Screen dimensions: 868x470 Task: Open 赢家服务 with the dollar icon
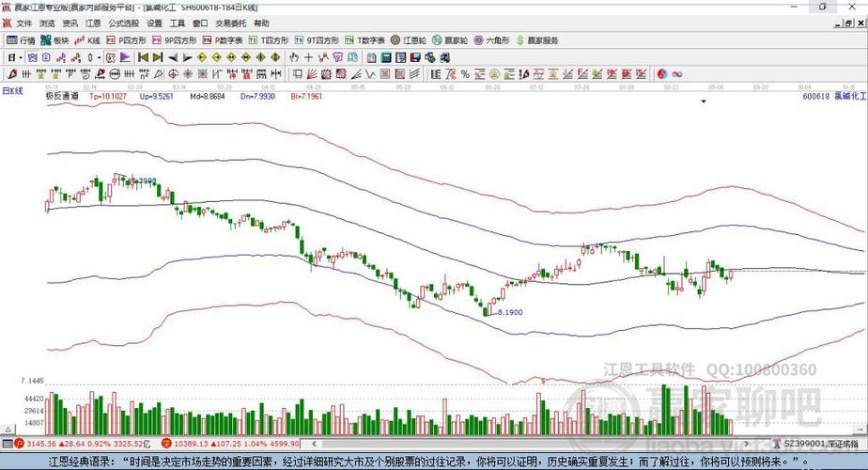[537, 40]
